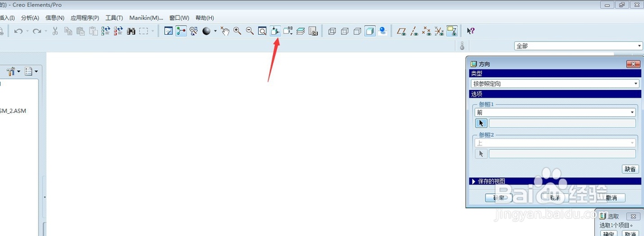Click the middle 取消 button in the 方向 dialog

point(555,198)
